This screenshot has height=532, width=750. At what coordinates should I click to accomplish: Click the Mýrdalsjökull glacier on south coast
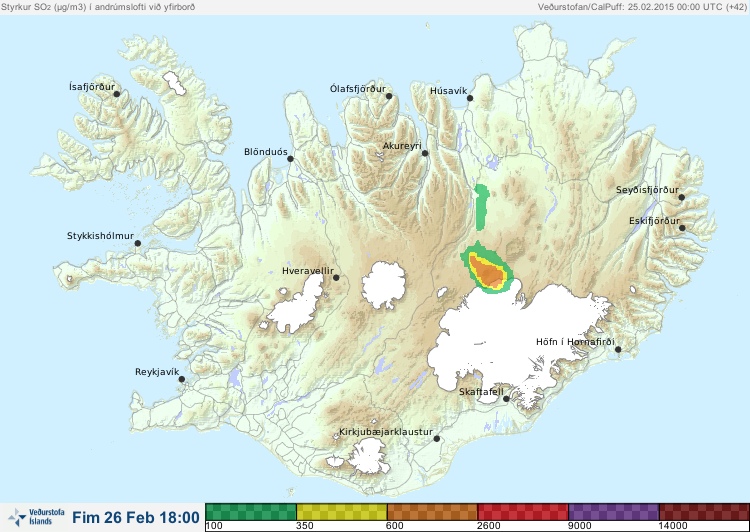[x=367, y=457]
